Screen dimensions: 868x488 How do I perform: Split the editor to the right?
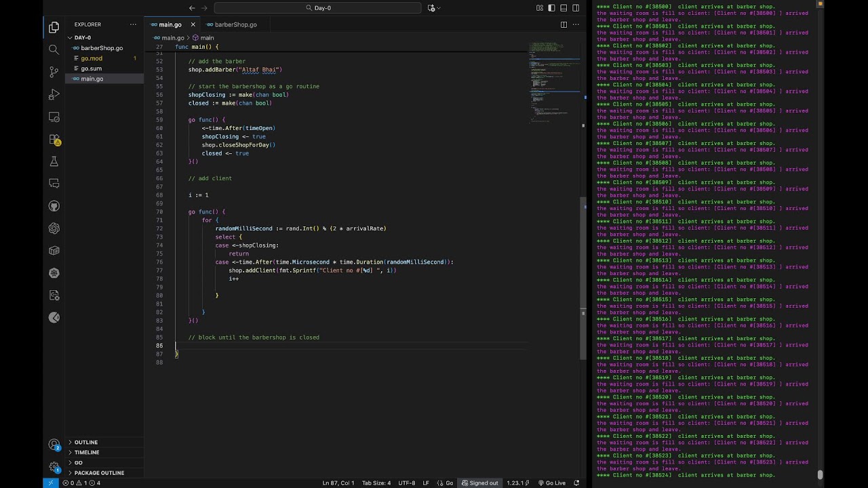click(564, 24)
